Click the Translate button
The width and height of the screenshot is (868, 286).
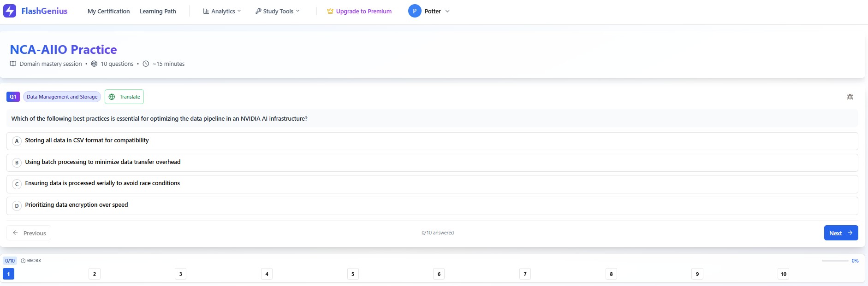tap(124, 97)
